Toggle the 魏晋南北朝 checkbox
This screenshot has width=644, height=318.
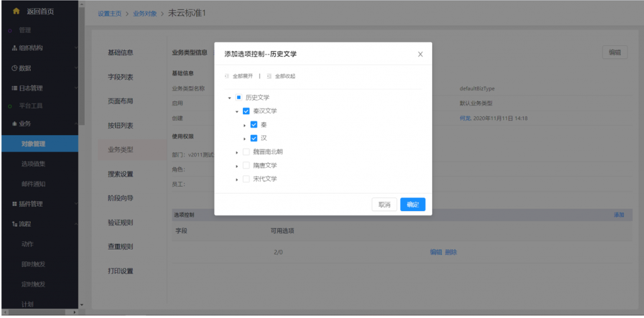246,152
